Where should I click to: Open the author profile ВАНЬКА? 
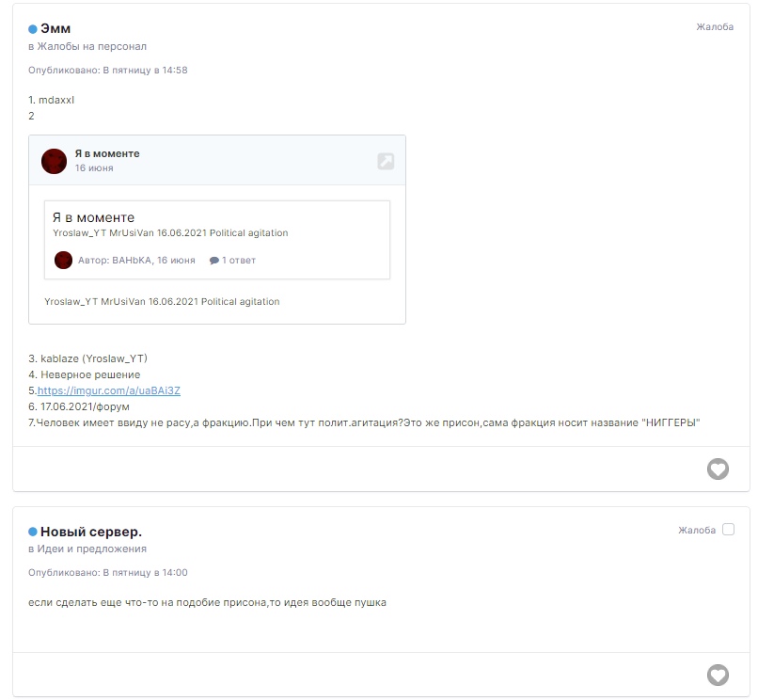click(x=133, y=261)
